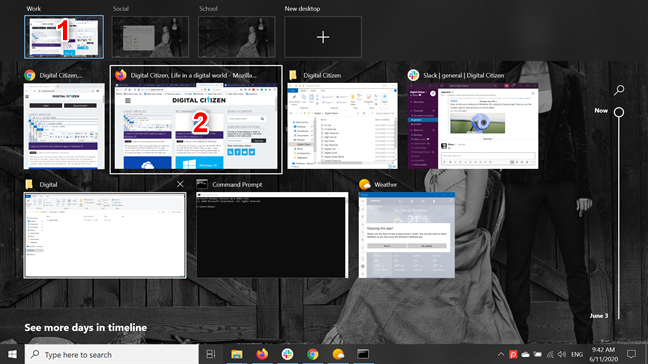Click the folder icon beside Digital title
The image size is (648, 364).
coord(29,184)
